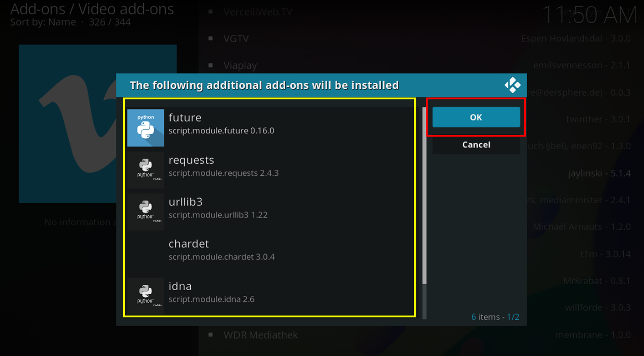
Task: Click the Sort by: Name label
Action: click(43, 22)
